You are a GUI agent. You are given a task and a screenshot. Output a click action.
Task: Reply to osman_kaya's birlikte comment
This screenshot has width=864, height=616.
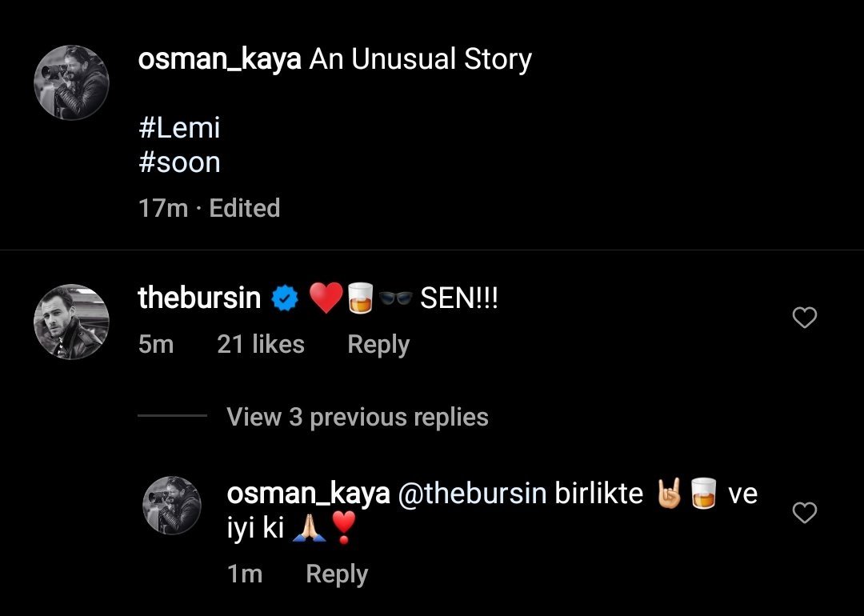337,574
